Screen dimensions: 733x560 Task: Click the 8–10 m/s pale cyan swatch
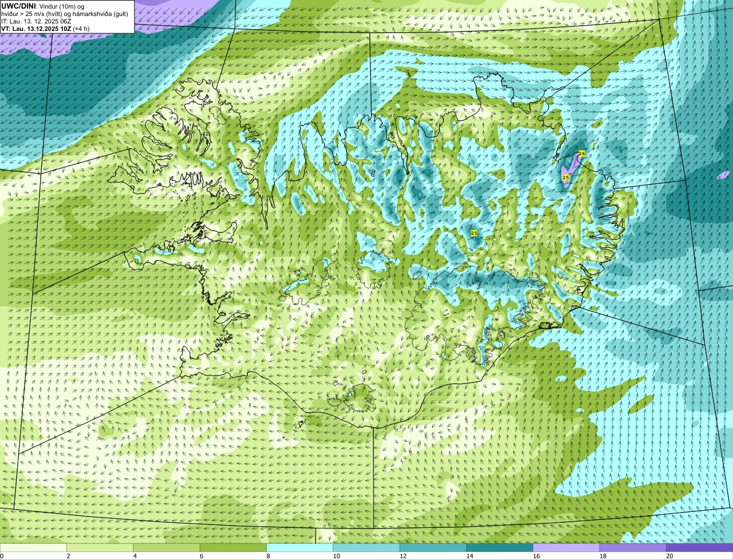point(300,547)
